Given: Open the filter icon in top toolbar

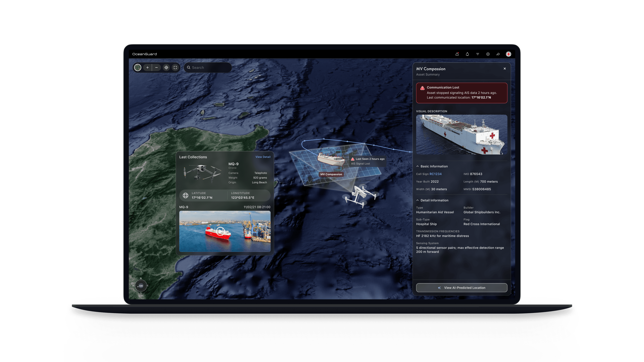Looking at the screenshot, I should 477,54.
